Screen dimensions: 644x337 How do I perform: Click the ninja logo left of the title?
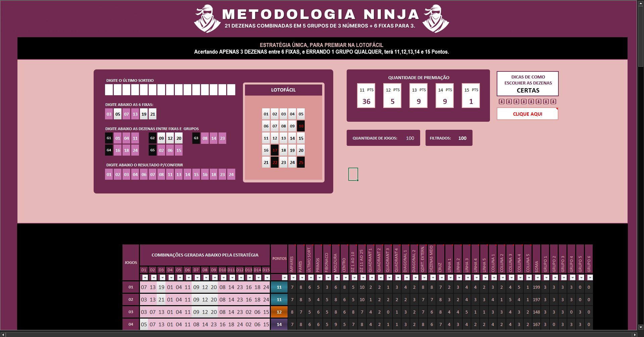point(207,18)
